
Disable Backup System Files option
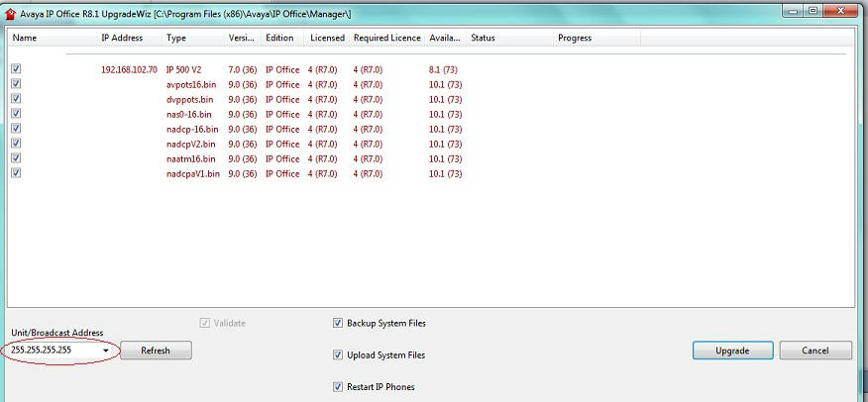coord(338,323)
